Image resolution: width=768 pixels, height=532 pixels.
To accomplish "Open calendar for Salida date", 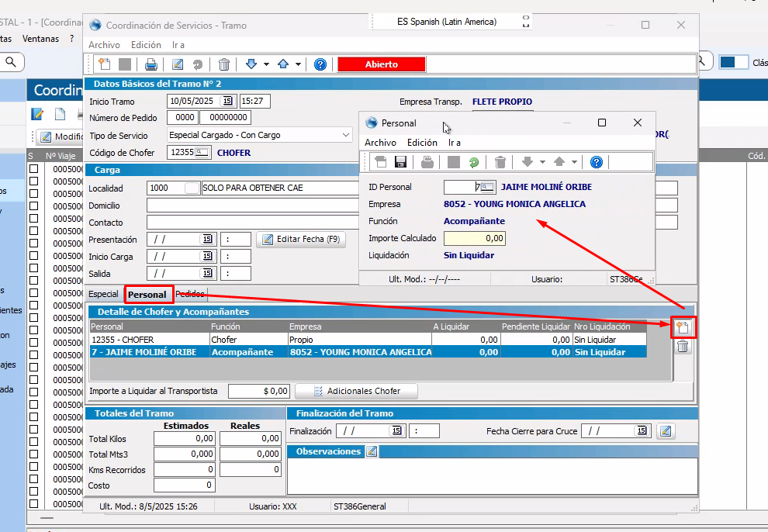I will [x=208, y=273].
